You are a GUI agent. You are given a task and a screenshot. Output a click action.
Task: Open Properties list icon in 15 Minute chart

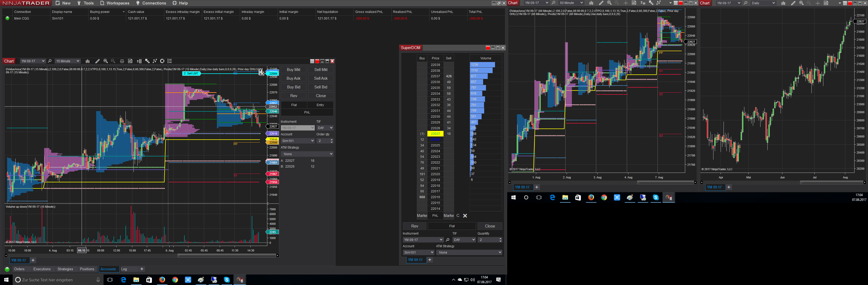(170, 61)
